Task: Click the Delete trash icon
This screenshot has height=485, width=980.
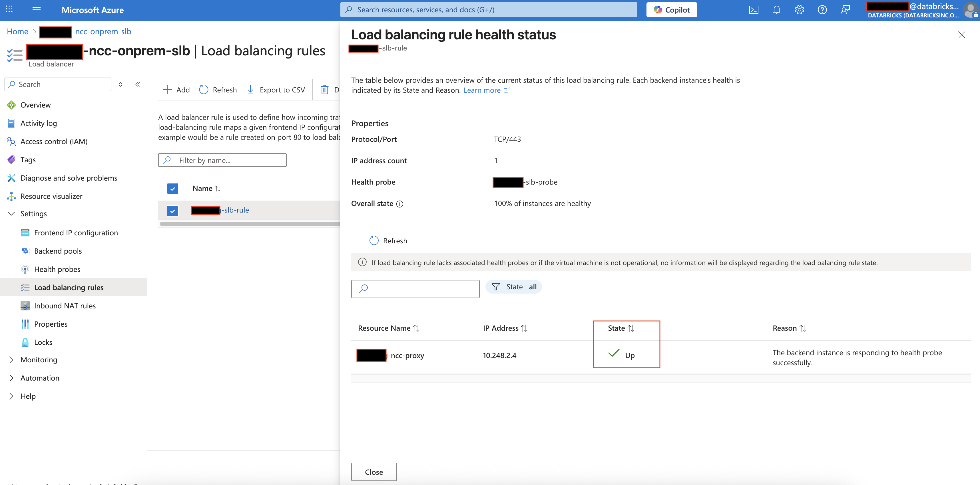Action: point(325,89)
